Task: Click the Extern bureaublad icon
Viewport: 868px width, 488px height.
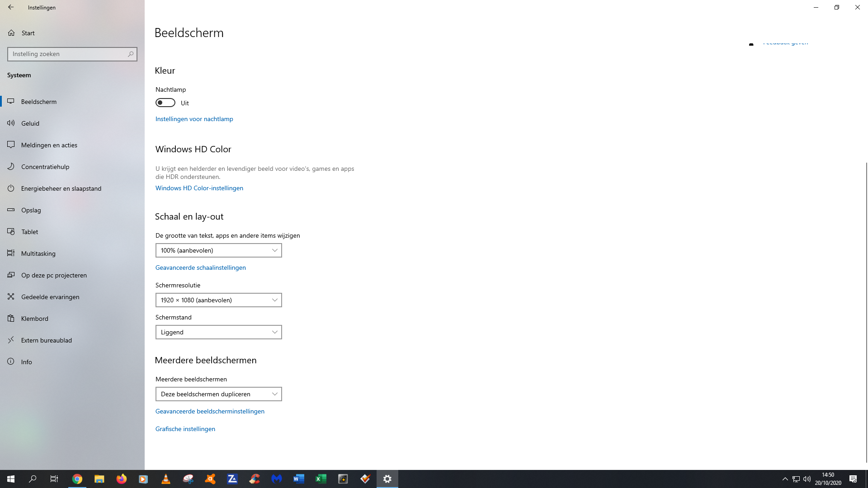Action: (x=11, y=340)
